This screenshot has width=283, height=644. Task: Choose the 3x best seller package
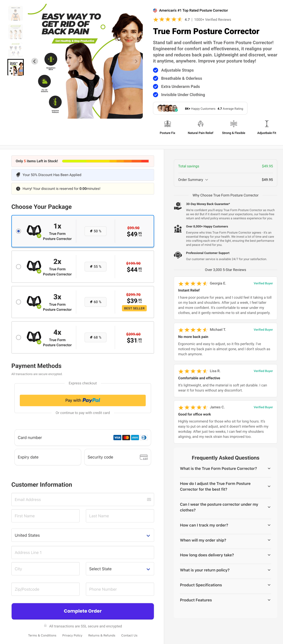[19, 302]
